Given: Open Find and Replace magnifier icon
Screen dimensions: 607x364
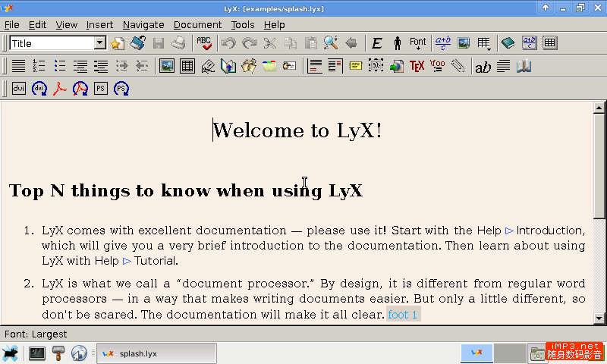Looking at the screenshot, I should coord(331,43).
